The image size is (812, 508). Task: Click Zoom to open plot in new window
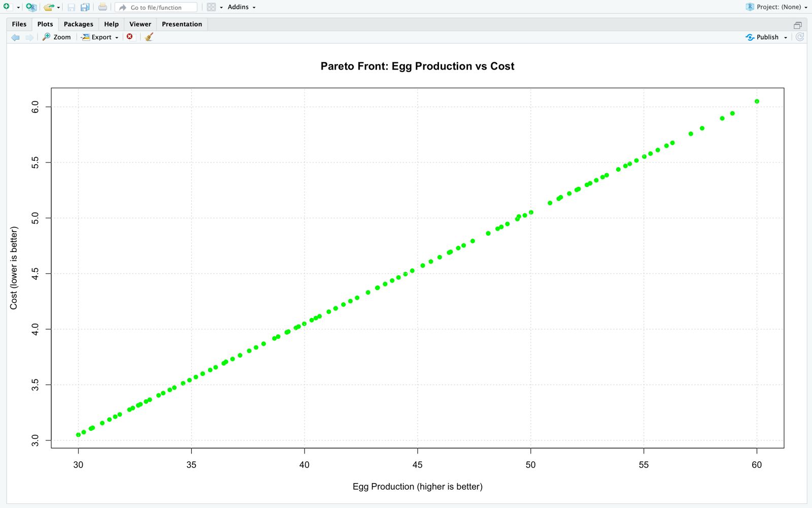[x=56, y=37]
